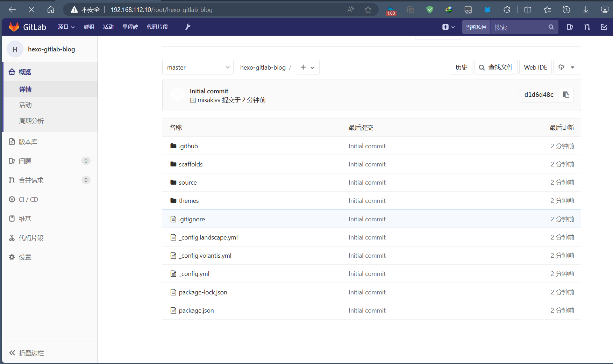Open CI / CD from the sidebar

pyautogui.click(x=28, y=199)
